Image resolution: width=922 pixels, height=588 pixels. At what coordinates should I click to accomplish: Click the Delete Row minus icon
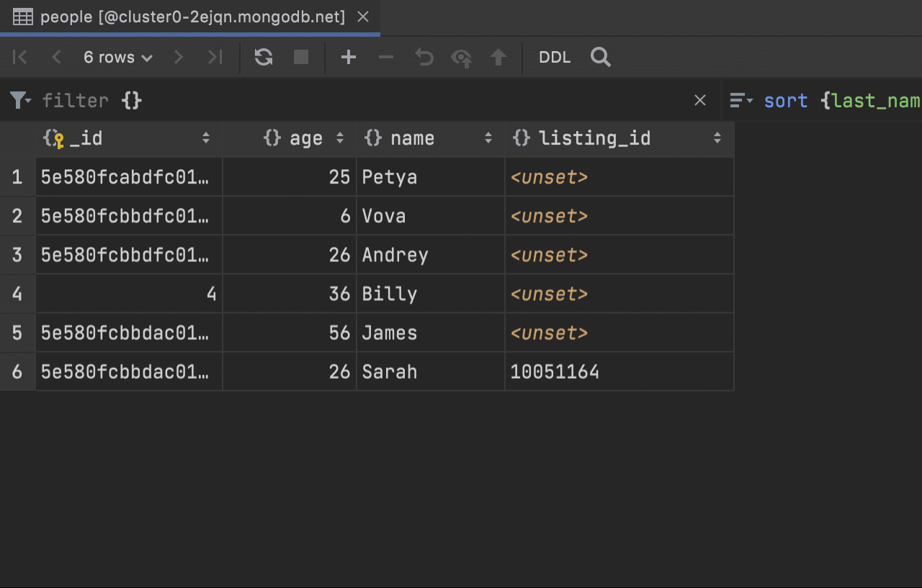386,58
